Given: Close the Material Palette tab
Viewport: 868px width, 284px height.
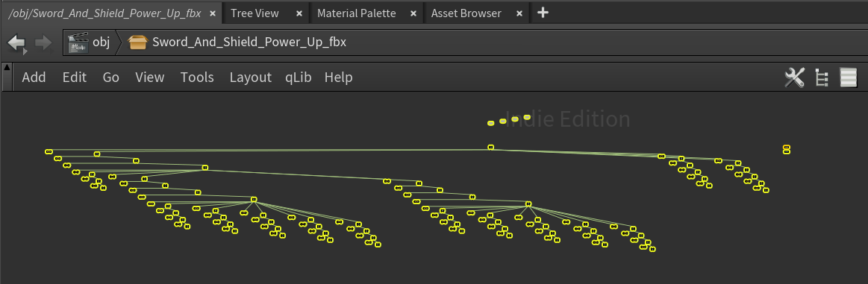Looking at the screenshot, I should (413, 13).
